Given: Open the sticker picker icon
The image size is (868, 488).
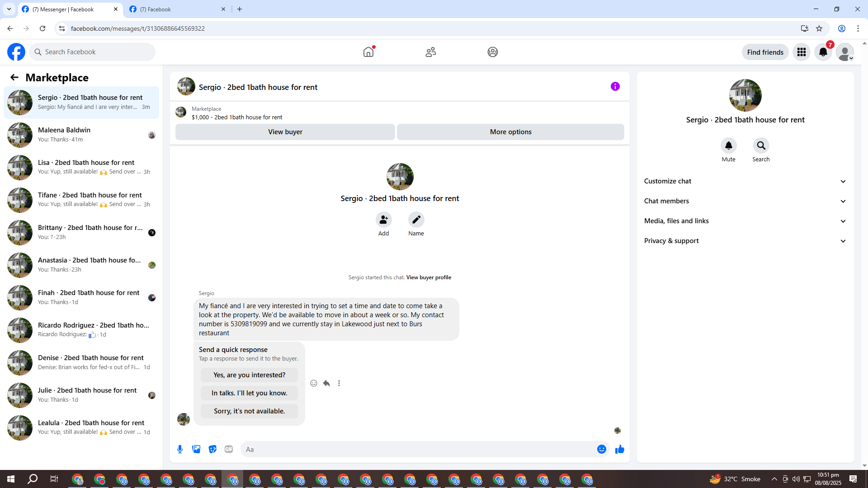Looking at the screenshot, I should coord(212,449).
